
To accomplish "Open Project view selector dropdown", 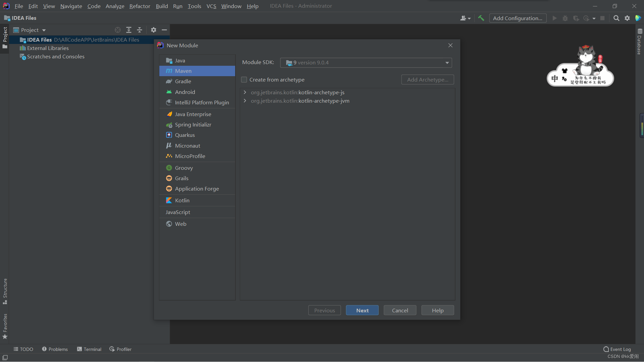I will (30, 30).
